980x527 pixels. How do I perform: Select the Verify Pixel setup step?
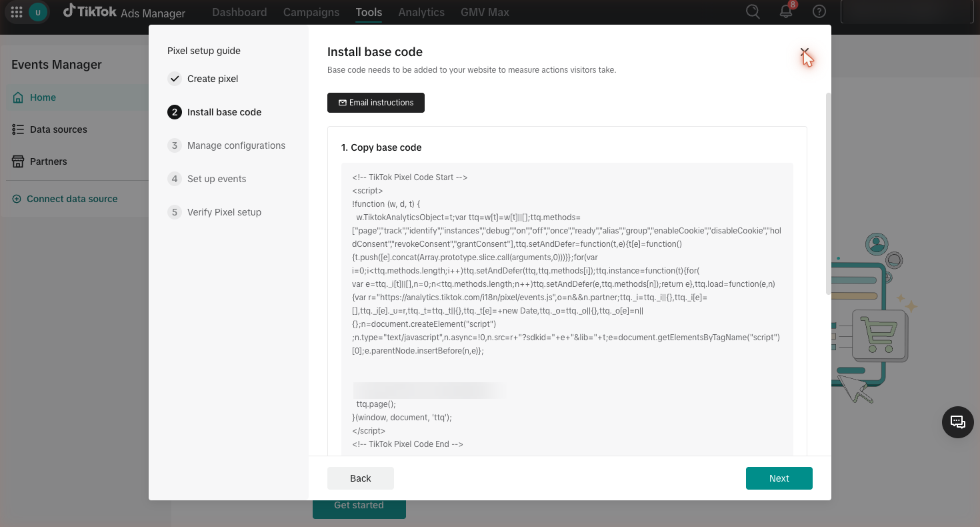[x=215, y=212]
